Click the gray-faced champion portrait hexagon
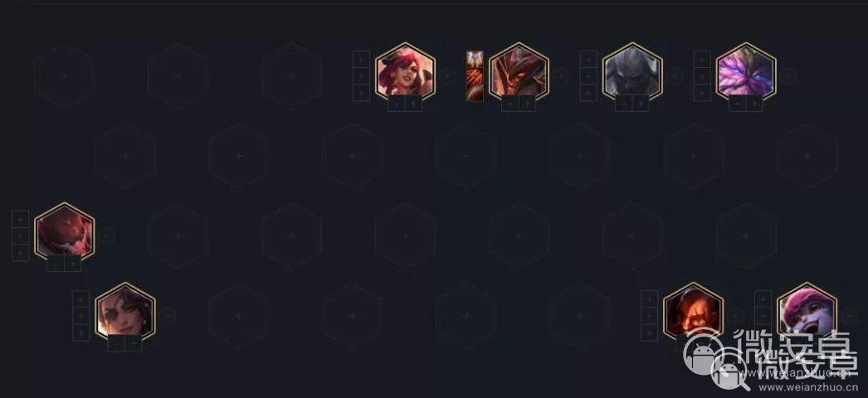Viewport: 868px width, 398px height. (632, 72)
